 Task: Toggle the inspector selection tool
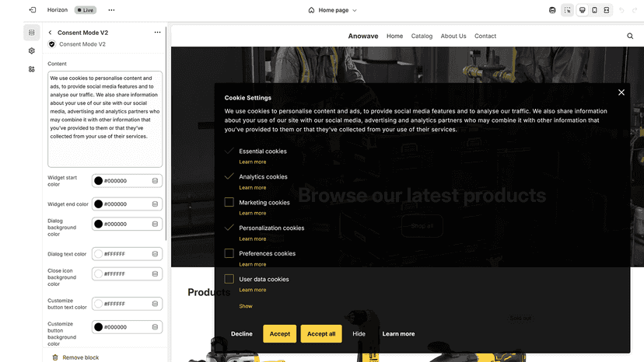567,10
